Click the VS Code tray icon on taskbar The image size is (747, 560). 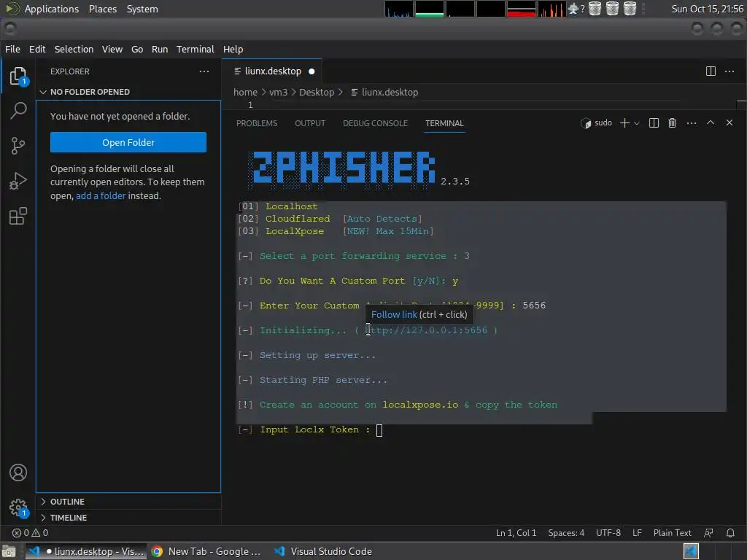(691, 551)
